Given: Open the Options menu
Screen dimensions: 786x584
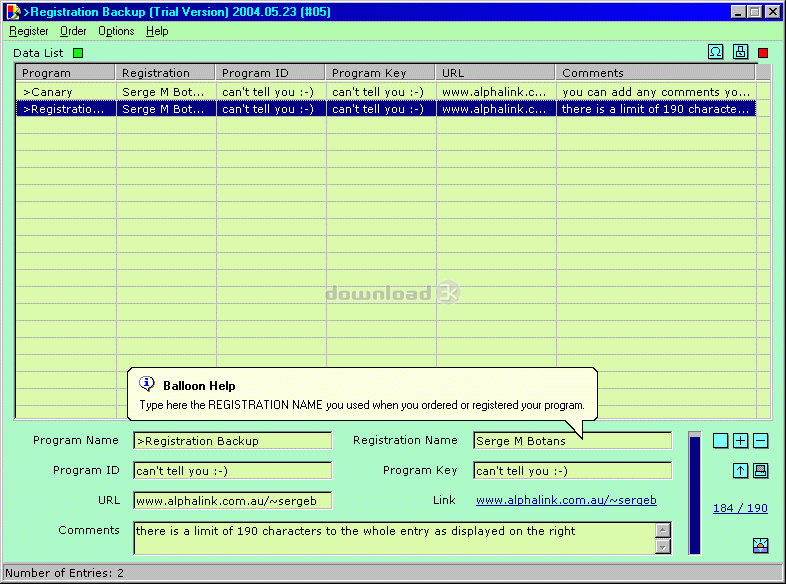Looking at the screenshot, I should (116, 31).
